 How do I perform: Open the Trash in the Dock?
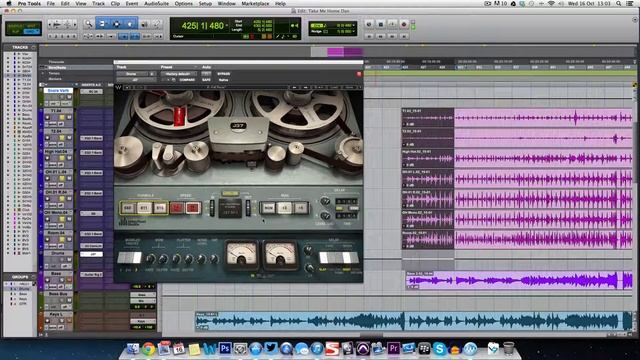(x=508, y=349)
